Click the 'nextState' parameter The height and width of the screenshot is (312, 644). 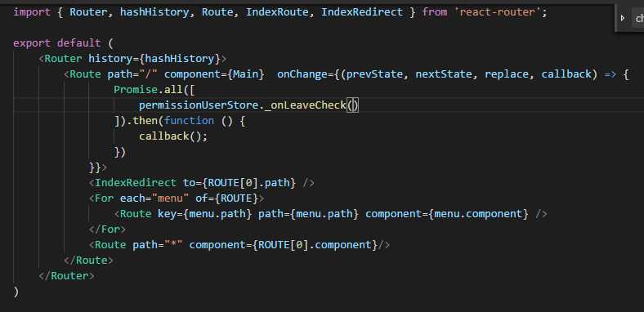coord(444,74)
